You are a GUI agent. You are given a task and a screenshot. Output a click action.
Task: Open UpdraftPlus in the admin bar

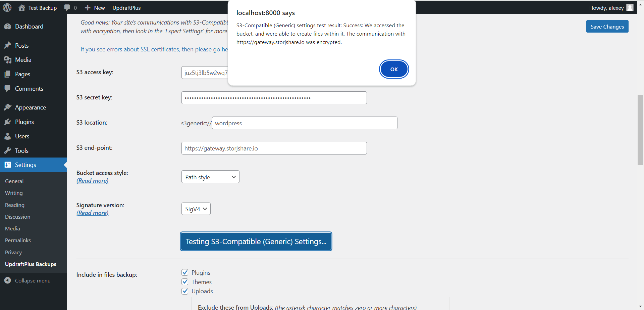coord(126,8)
